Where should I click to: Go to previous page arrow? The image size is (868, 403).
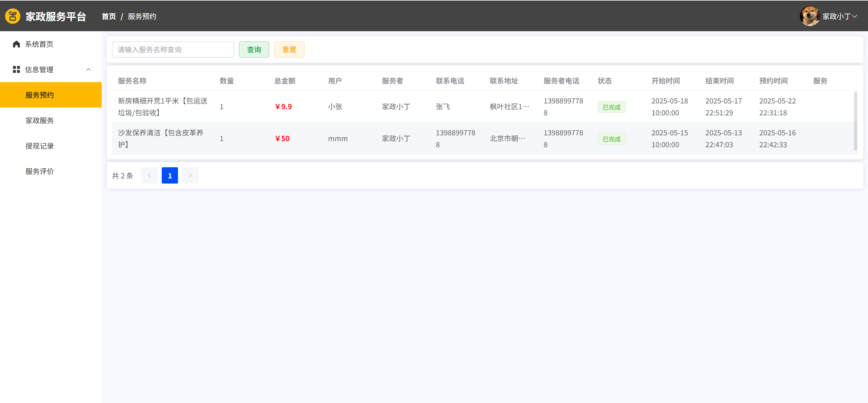149,175
